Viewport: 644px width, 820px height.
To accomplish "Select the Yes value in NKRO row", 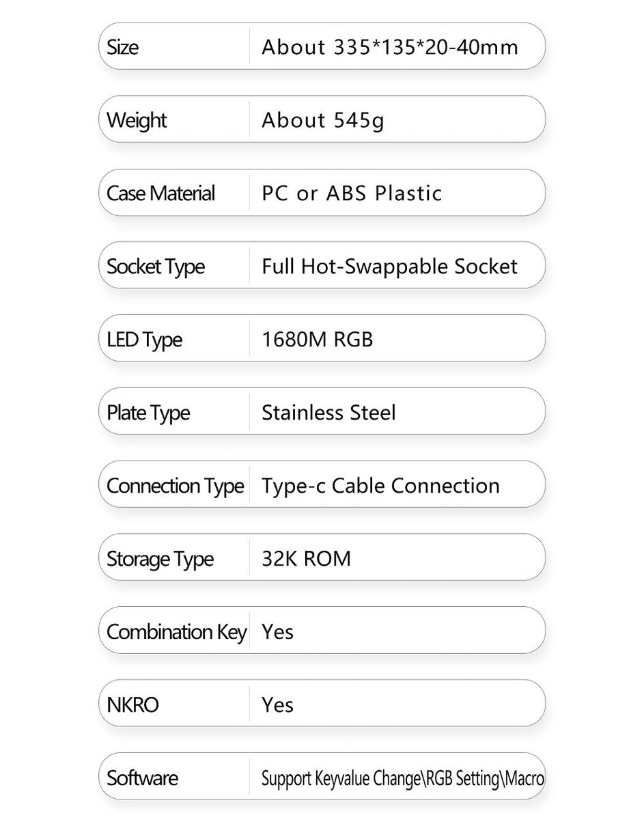I will [x=278, y=705].
